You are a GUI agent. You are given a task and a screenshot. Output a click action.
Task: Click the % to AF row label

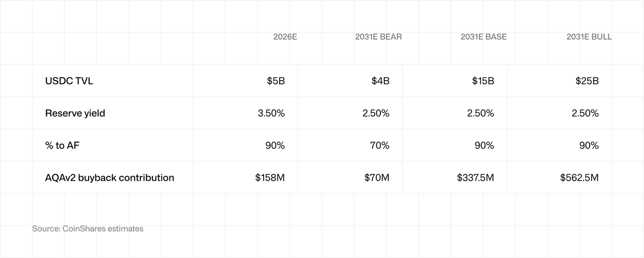(62, 145)
